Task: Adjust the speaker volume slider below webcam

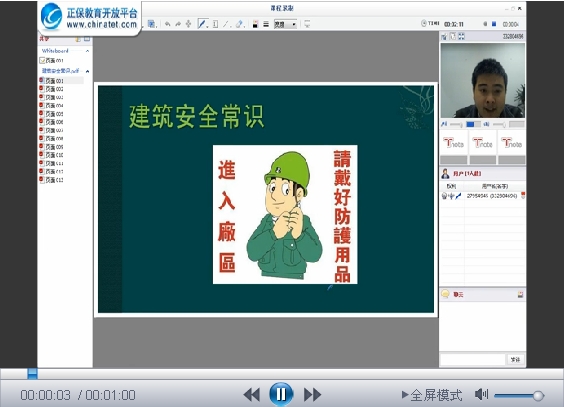Action: (499, 124)
